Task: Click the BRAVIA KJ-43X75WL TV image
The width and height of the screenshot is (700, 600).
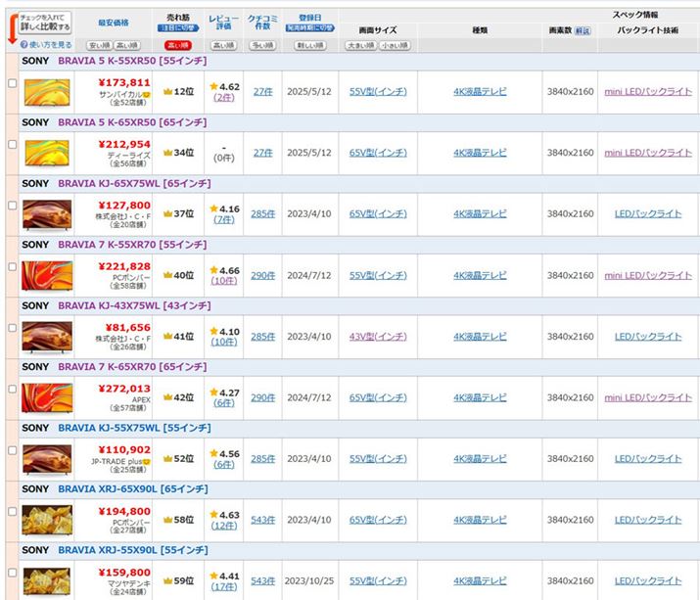Action: click(47, 336)
